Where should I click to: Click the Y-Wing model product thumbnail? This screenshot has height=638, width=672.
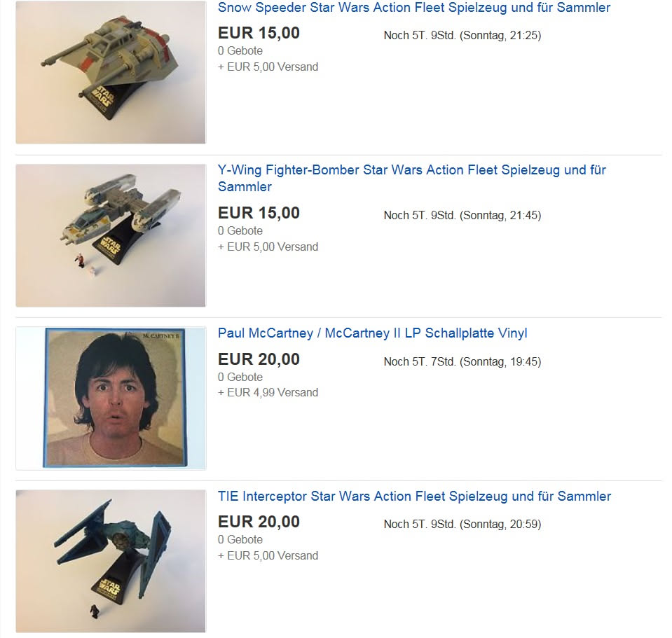[111, 235]
